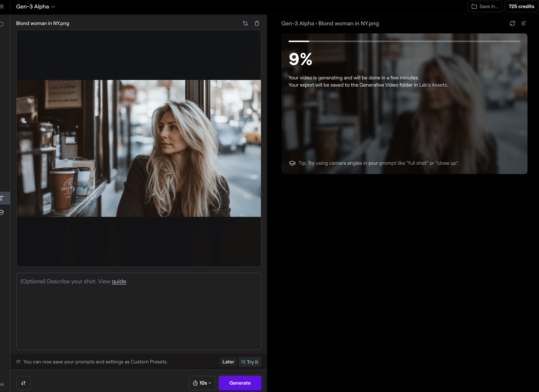Click the hamburger menu icon

2,6
